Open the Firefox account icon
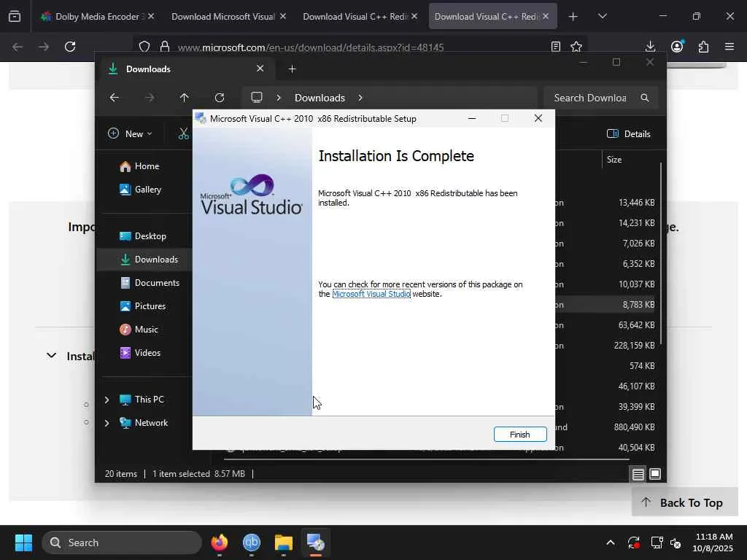This screenshot has height=560, width=747. 677,47
